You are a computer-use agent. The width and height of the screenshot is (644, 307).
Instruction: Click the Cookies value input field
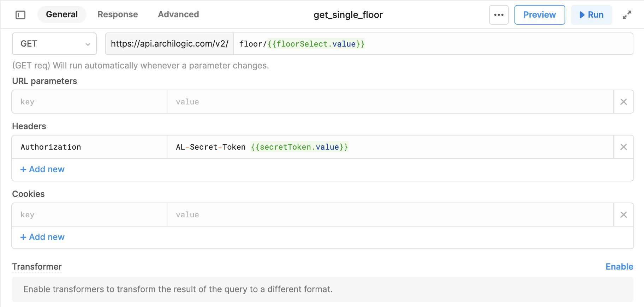point(390,215)
